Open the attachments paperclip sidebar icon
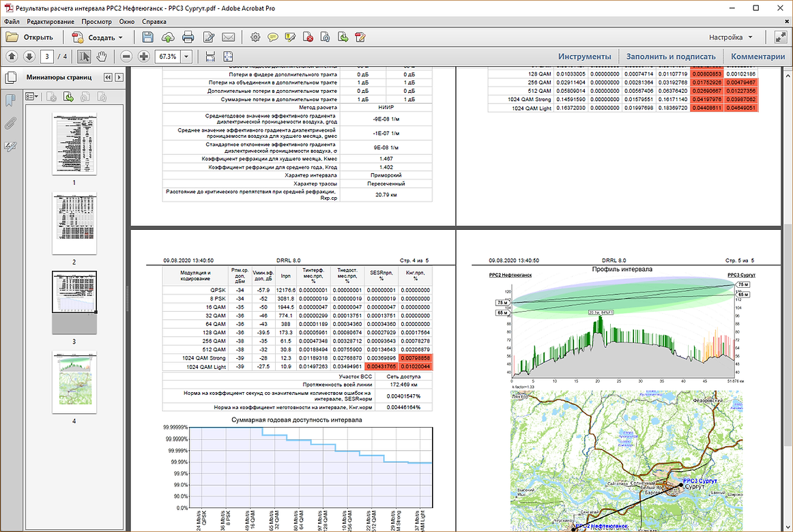The width and height of the screenshot is (793, 532). coord(10,123)
